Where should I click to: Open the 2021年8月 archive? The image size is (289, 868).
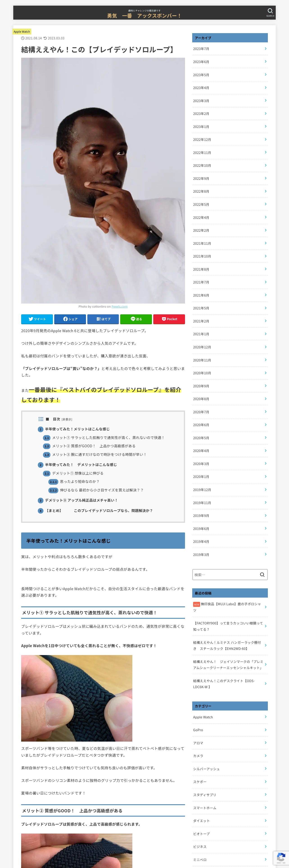[x=230, y=269]
